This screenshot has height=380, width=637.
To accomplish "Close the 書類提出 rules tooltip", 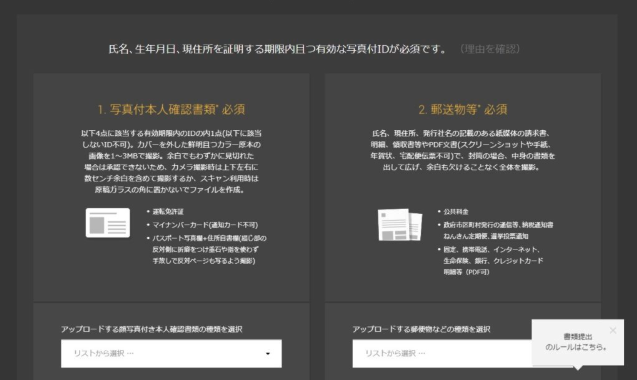I will coord(613,330).
